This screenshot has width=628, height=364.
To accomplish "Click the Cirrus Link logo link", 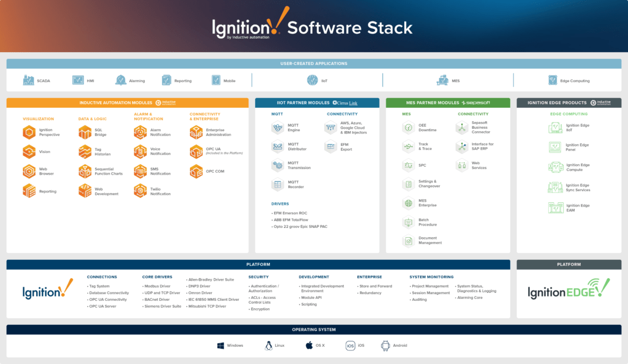I will click(345, 103).
